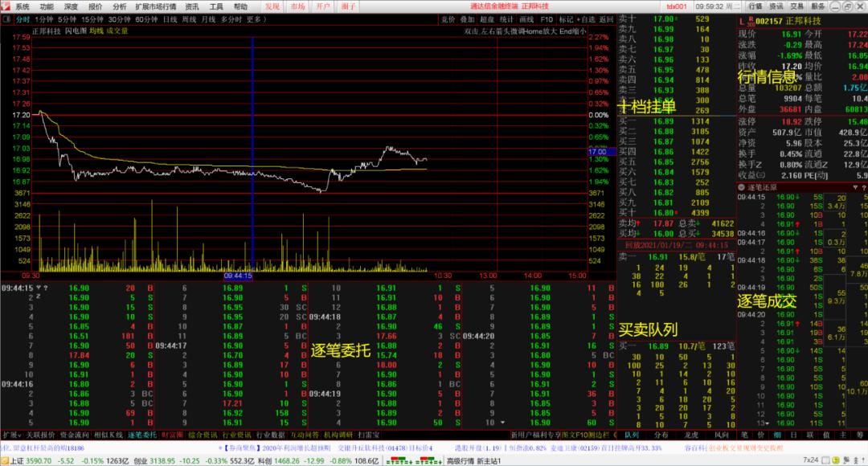Click the red application logo icon

pyautogui.click(x=5, y=6)
